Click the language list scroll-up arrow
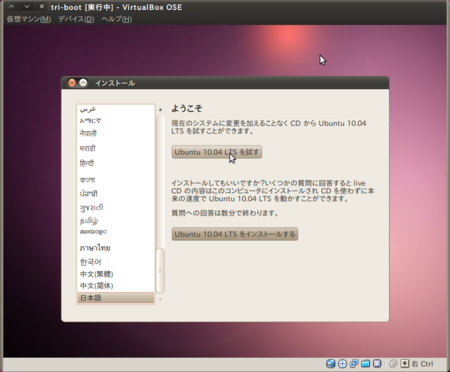Viewport: 450px width, 372px height. [160, 109]
